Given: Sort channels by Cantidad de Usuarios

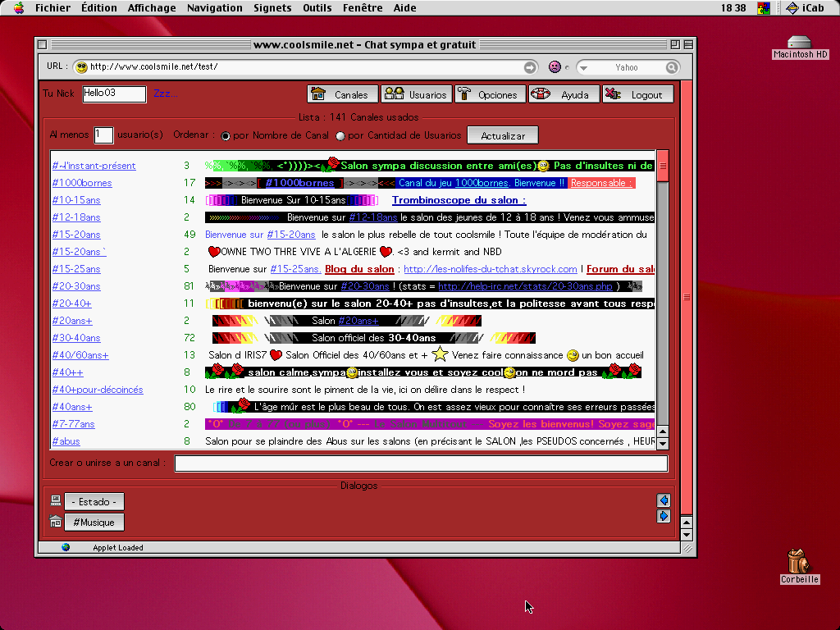Looking at the screenshot, I should click(x=340, y=136).
